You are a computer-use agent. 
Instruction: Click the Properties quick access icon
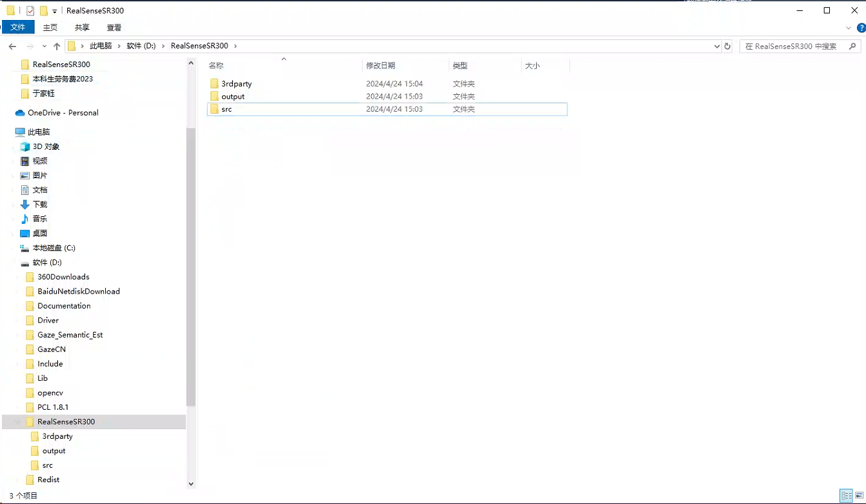(31, 10)
